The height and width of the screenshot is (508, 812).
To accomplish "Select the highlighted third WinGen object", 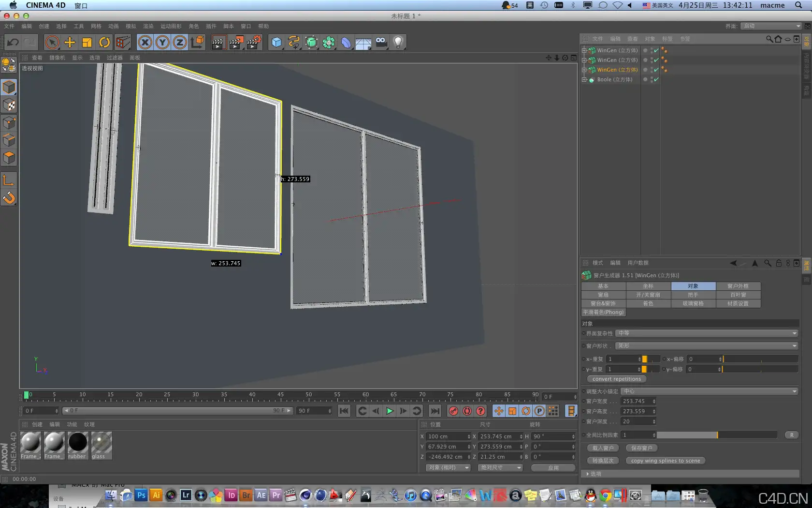I will [x=617, y=70].
